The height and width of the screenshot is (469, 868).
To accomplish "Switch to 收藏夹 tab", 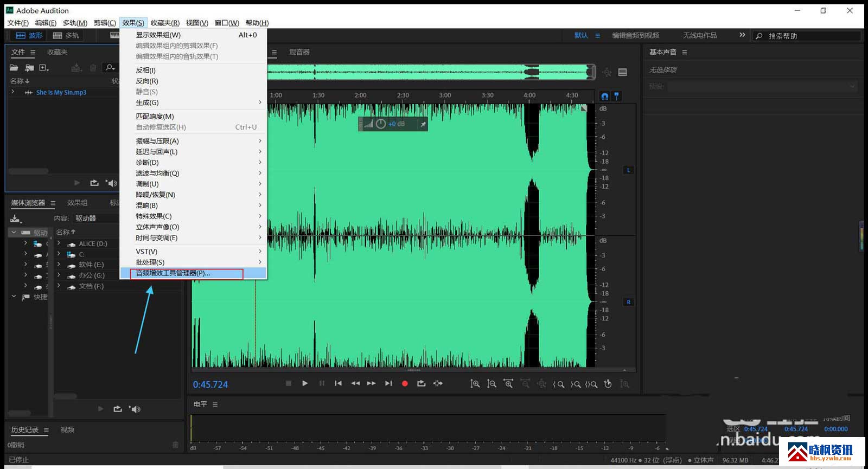I will coord(57,52).
